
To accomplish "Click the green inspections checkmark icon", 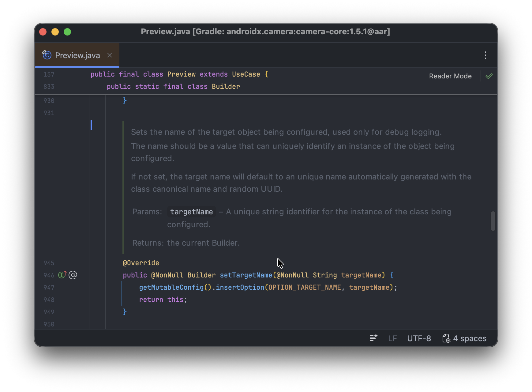I will [489, 76].
